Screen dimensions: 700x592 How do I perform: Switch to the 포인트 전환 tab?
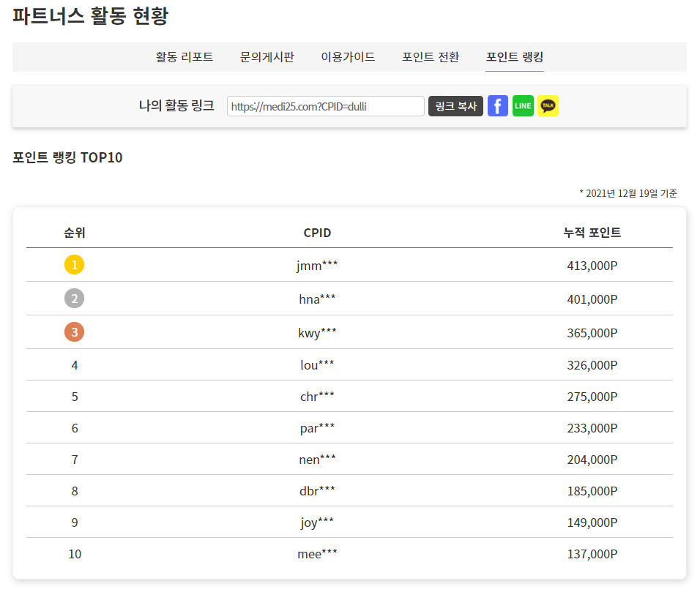(x=431, y=57)
